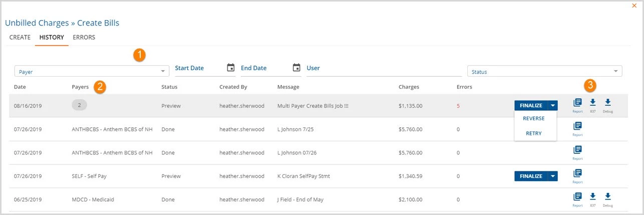644x215 pixels.
Task: Select 'Multi Payer Create Bills Job !!!' message
Action: (x=313, y=106)
